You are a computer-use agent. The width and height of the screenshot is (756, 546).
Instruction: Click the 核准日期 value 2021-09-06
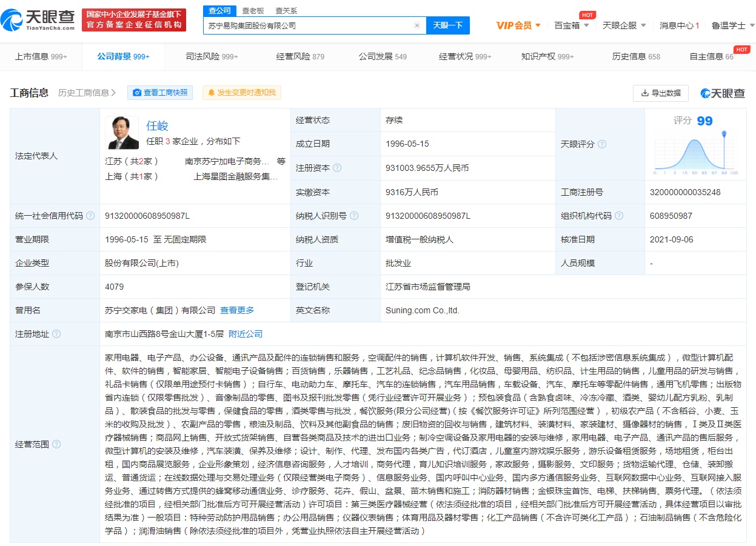tap(671, 239)
